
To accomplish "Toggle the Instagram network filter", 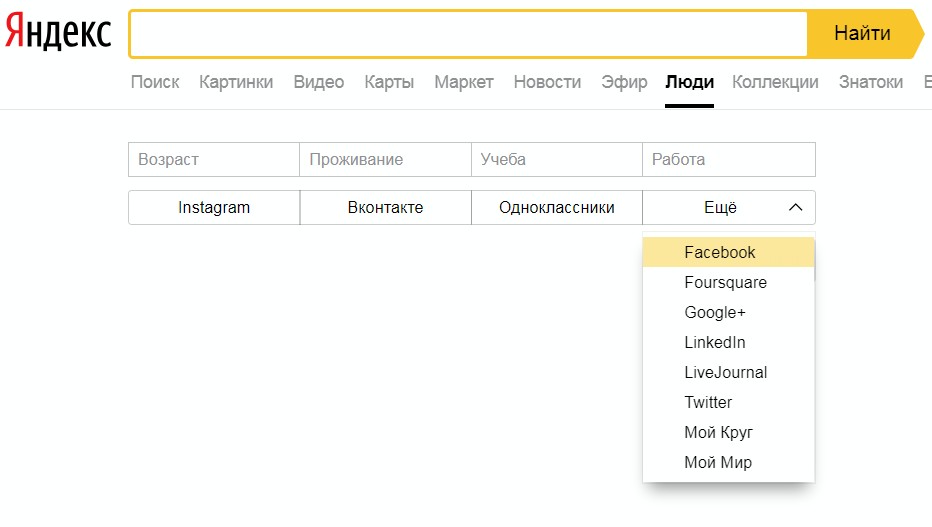I will point(214,207).
